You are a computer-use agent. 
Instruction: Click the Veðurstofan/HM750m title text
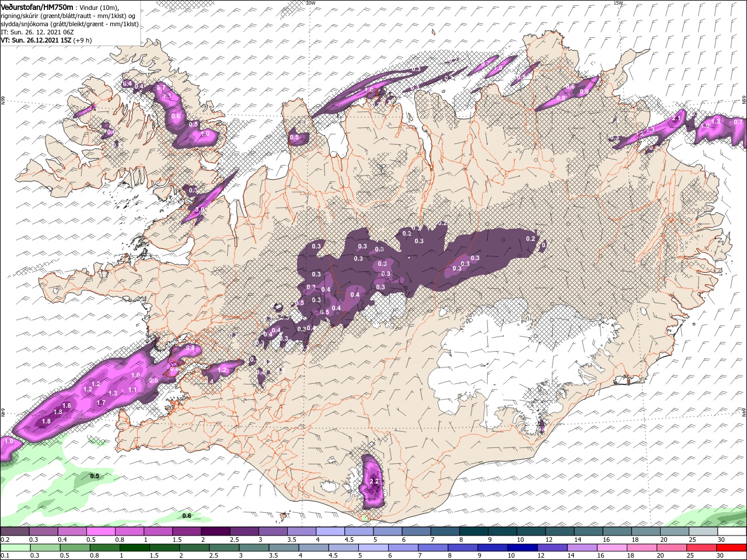coord(37,6)
